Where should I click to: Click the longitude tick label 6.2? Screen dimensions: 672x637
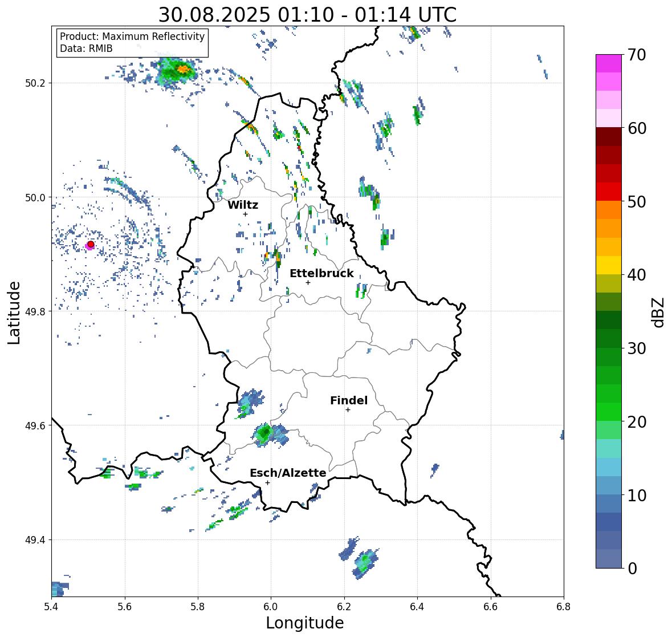pos(344,607)
